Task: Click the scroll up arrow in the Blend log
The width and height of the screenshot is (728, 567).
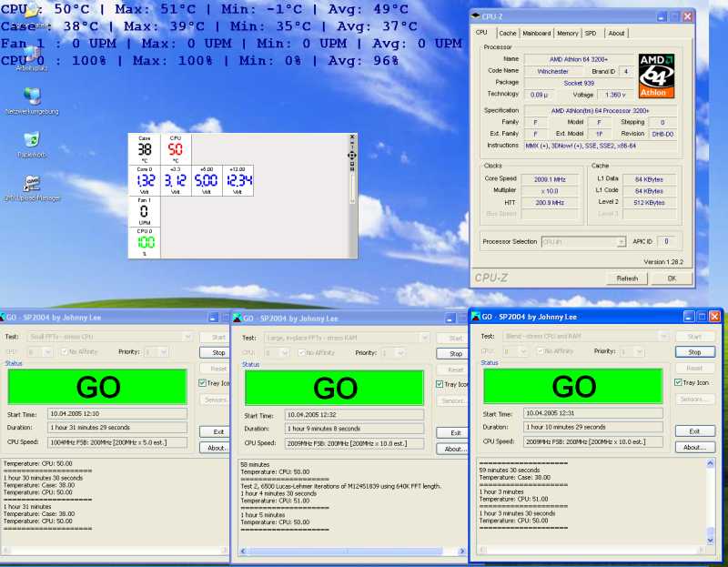Action: click(x=710, y=463)
